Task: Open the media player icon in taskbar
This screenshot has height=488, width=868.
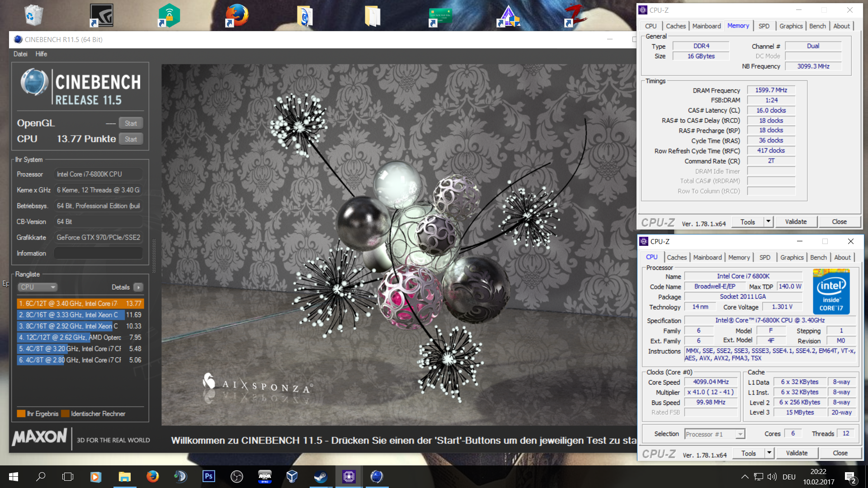Action: (x=95, y=477)
